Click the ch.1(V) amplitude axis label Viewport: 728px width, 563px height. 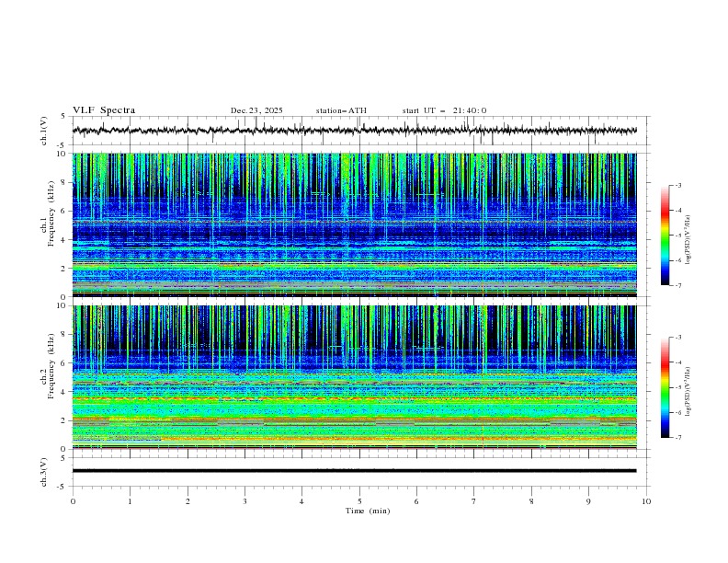(43, 131)
